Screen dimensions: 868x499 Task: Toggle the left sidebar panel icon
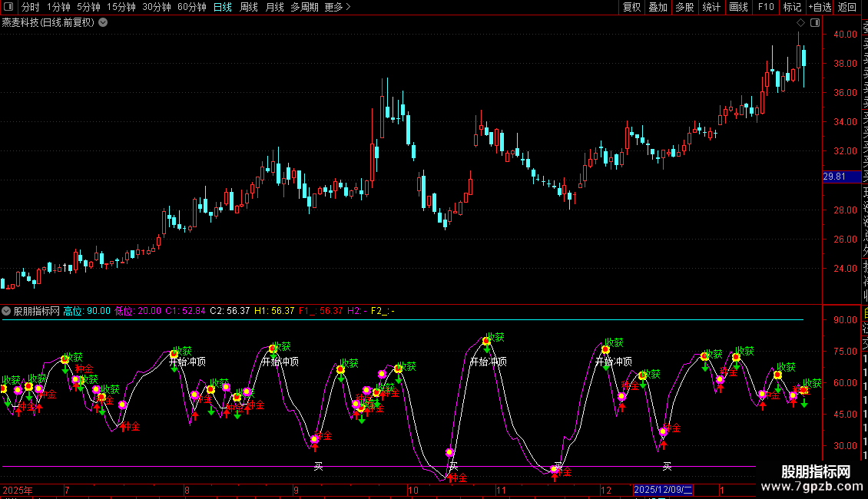click(8, 7)
